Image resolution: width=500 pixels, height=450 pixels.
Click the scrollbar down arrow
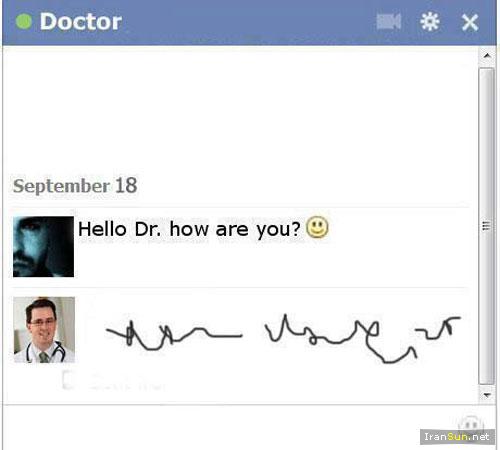pos(487,395)
